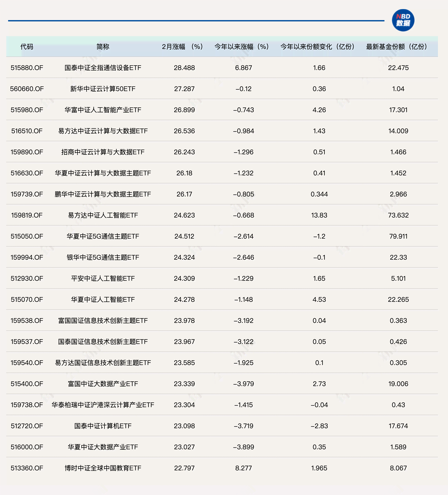Viewport: 448px width, 495px height.
Task: Select 富国中证大数据产业ETF name
Action: pyautogui.click(x=103, y=384)
